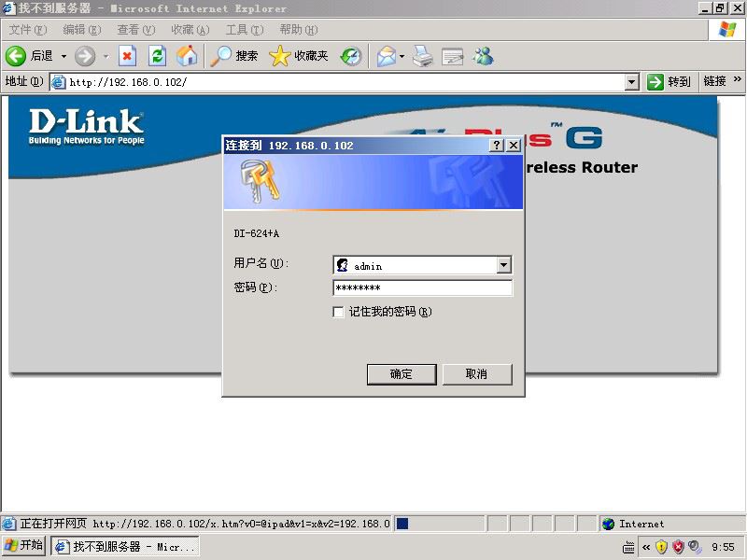Open the 文件(F) File menu

coord(28,30)
